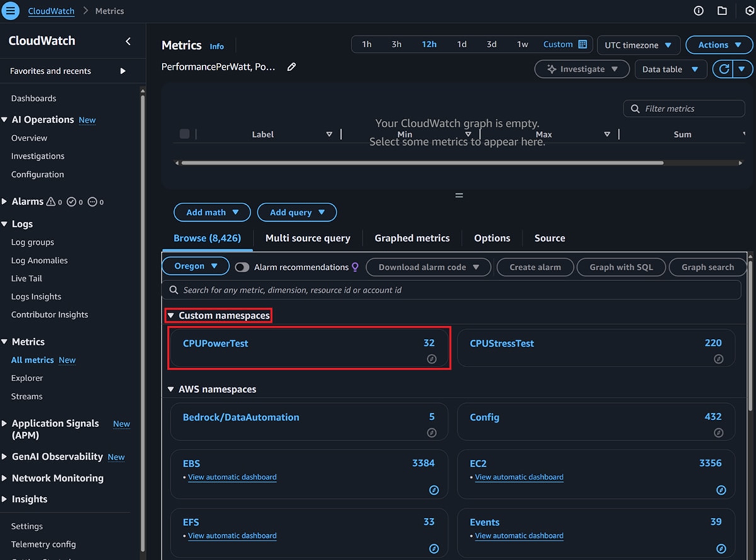Viewport: 756px width, 560px height.
Task: Click the magnifier icon in Filter metrics field
Action: coord(636,108)
